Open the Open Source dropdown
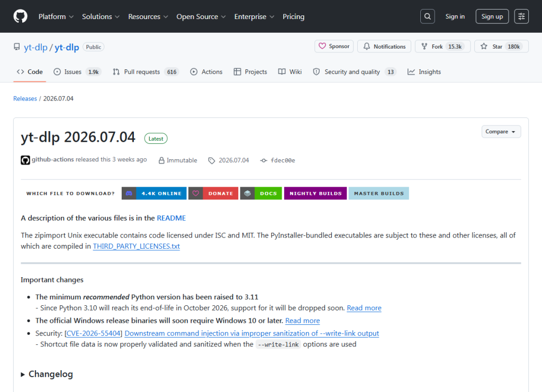This screenshot has width=542, height=392. (x=201, y=16)
